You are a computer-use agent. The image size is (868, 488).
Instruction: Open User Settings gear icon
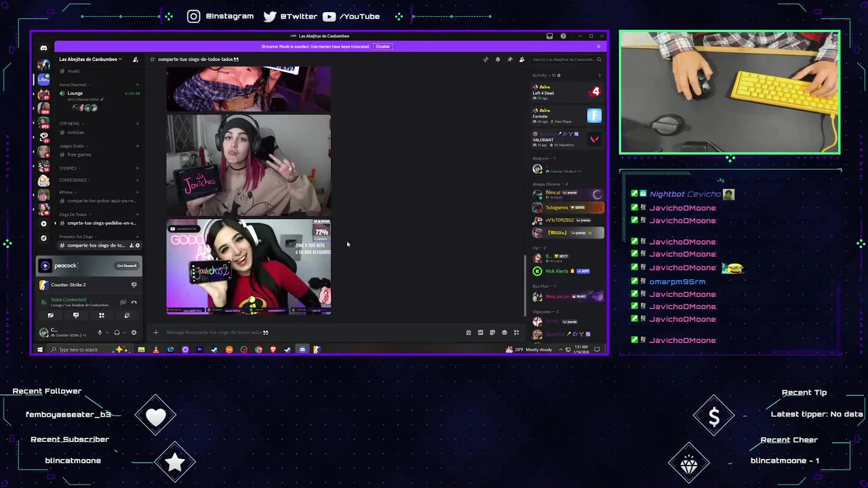[134, 333]
